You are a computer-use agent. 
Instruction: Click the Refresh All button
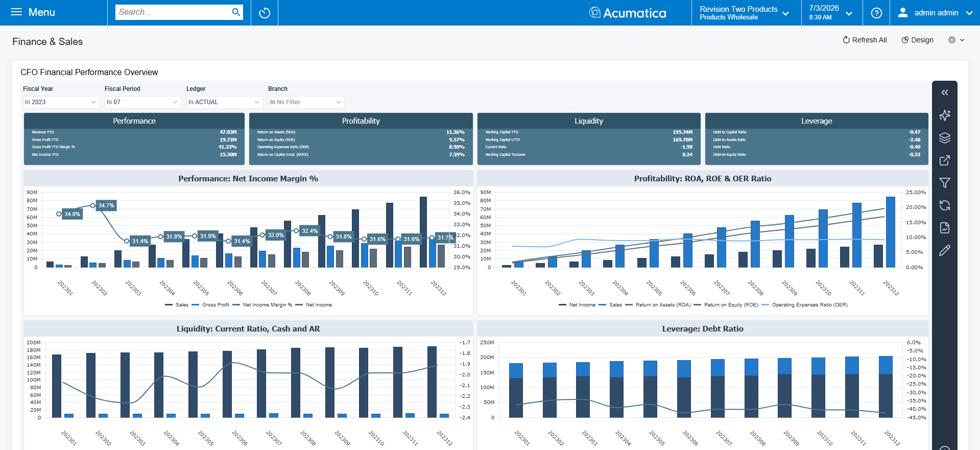click(x=865, y=40)
